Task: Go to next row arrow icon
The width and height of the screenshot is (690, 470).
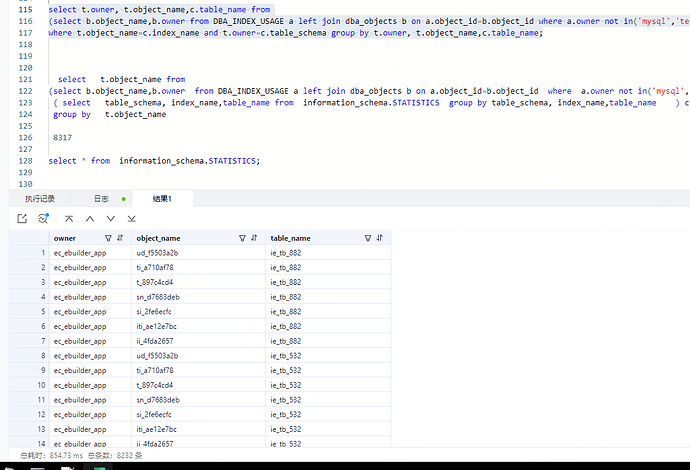Action: click(x=110, y=219)
